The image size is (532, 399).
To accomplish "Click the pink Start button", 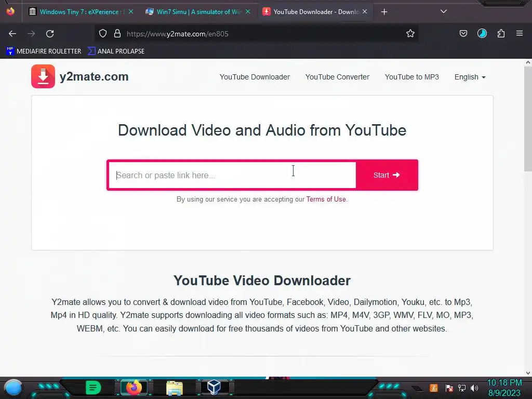I will [387, 175].
